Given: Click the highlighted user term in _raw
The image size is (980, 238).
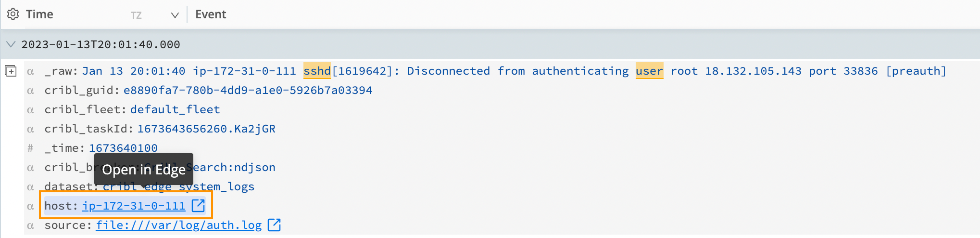Looking at the screenshot, I should (x=649, y=71).
